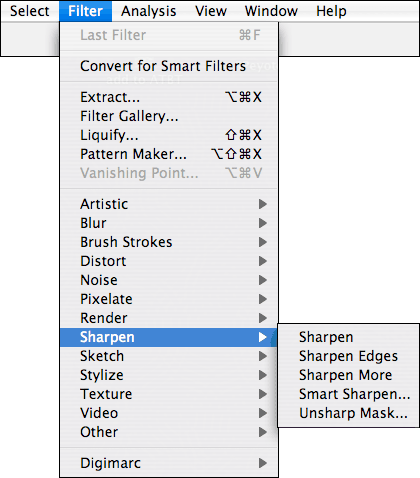Image resolution: width=420 pixels, height=478 pixels.
Task: Apply Sharpen Edges filter
Action: 348,356
